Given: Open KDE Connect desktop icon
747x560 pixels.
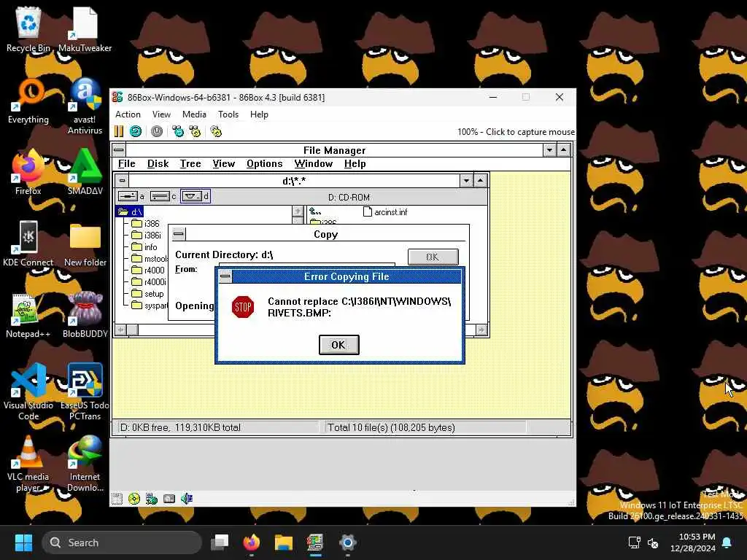Looking at the screenshot, I should click(28, 244).
